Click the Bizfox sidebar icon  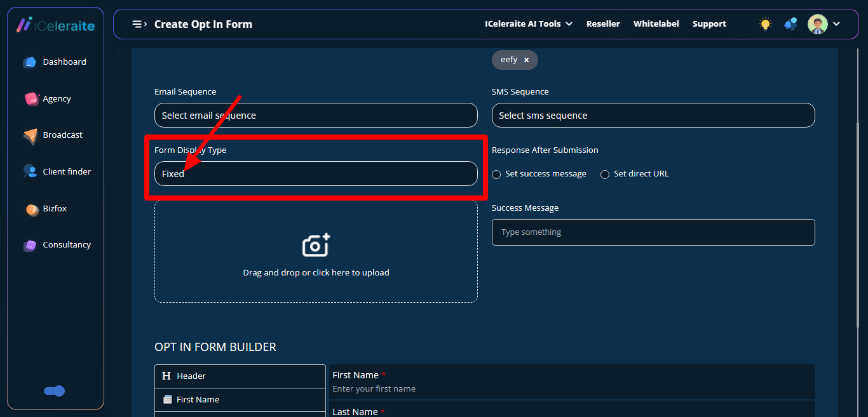click(x=32, y=209)
